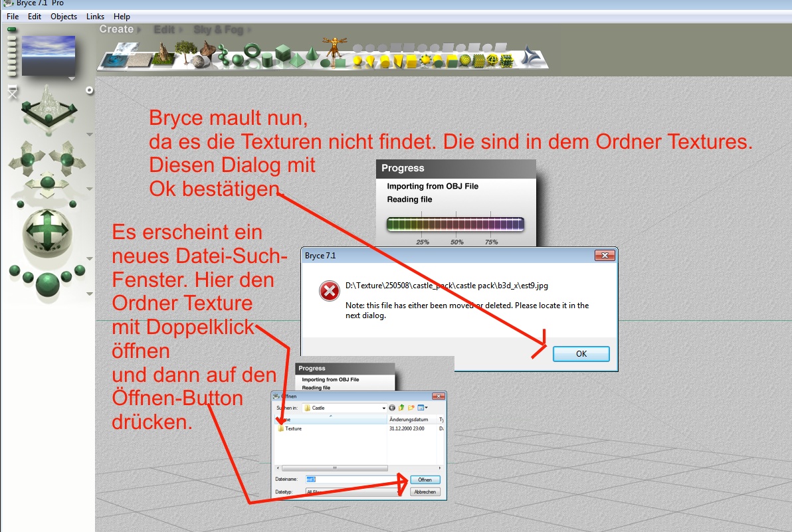Open the File menu
Viewport: 792px width, 532px height.
pos(13,16)
